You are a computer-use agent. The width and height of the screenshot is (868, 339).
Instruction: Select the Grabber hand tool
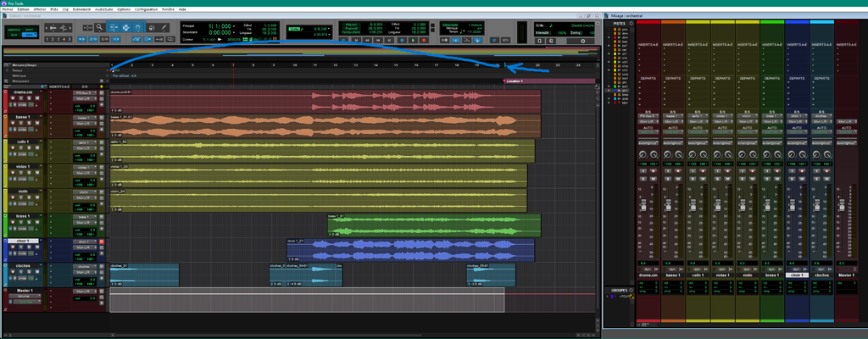pyautogui.click(x=138, y=27)
